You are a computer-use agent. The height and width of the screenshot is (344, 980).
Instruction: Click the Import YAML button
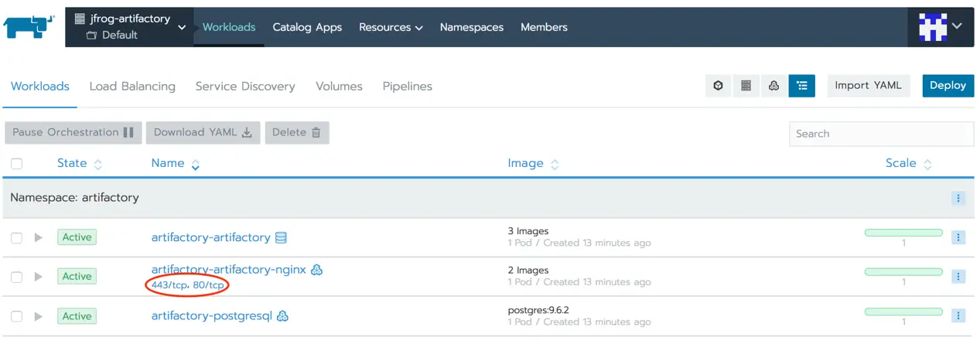(868, 86)
